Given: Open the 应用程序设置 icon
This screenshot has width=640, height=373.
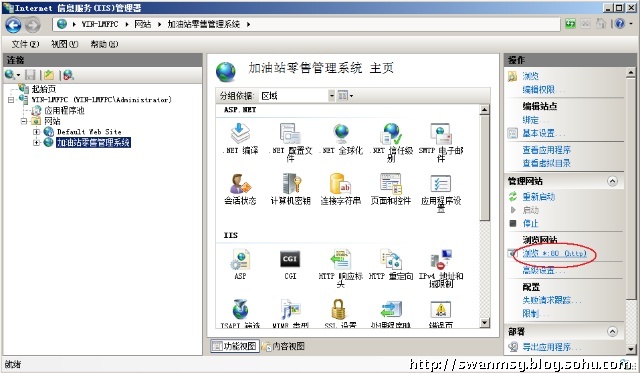Looking at the screenshot, I should pos(441,184).
